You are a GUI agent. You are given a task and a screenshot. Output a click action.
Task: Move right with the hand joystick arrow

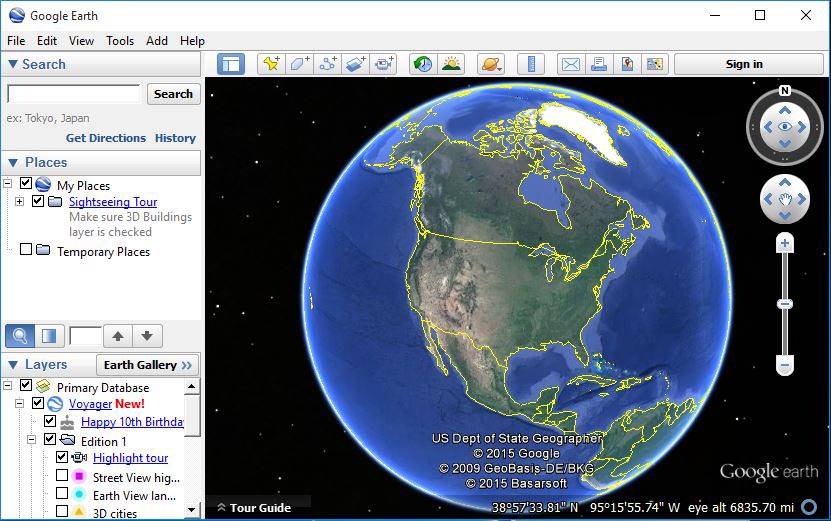[x=801, y=199]
